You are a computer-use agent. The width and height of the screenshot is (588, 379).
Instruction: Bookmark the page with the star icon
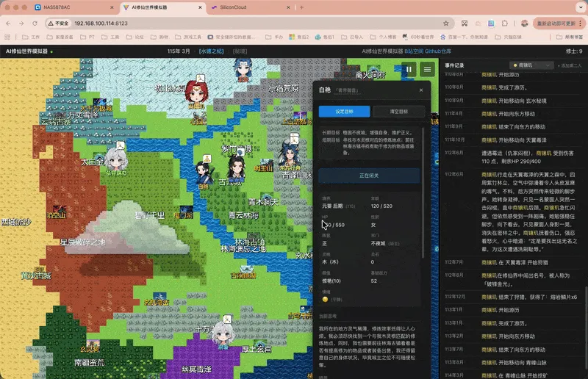(446, 23)
